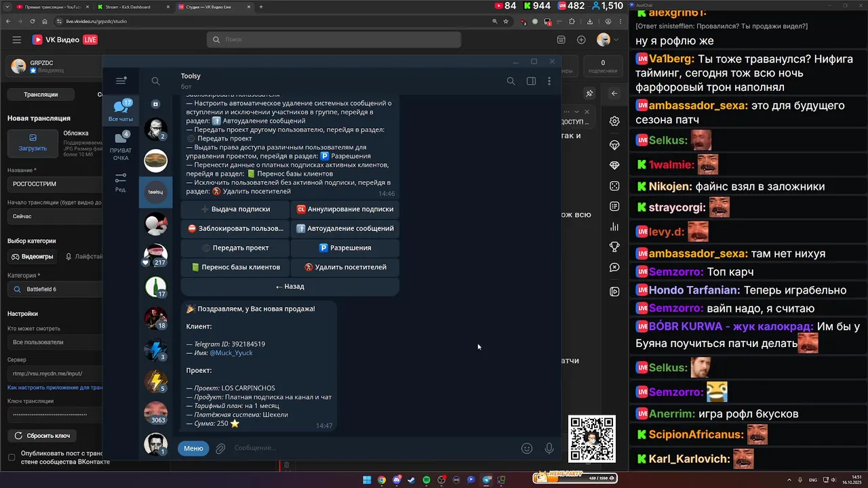Expand VK profile avatar dropdown
The width and height of the screenshot is (868, 488).
[608, 40]
